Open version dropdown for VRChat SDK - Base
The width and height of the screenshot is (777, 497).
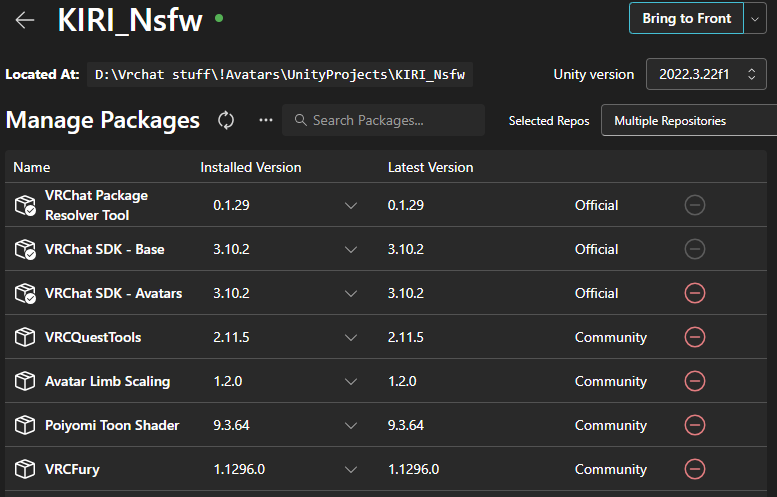pyautogui.click(x=350, y=249)
